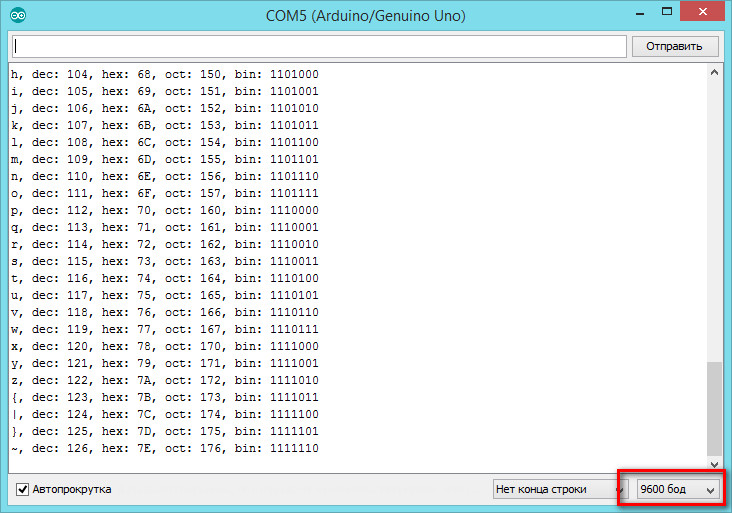Toggle the Автопрокрутка checkbox
Screen dimensions: 732x513
click(x=22, y=489)
